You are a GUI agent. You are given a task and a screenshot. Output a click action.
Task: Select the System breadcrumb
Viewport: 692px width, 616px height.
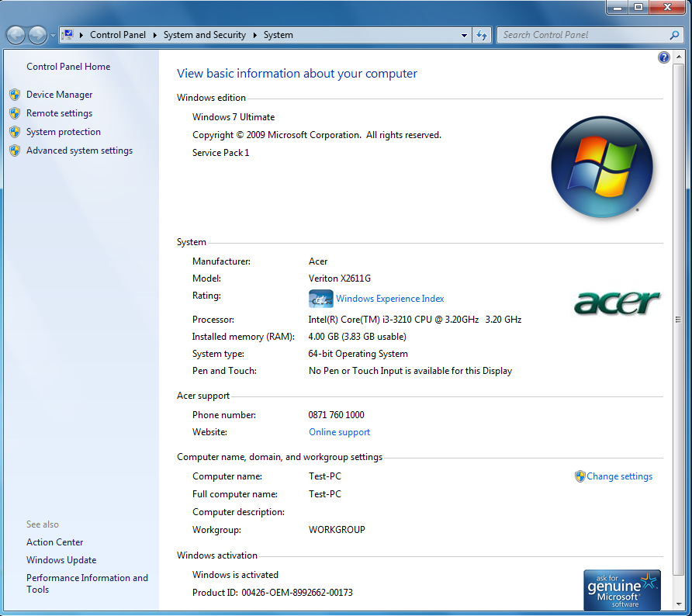click(x=278, y=35)
